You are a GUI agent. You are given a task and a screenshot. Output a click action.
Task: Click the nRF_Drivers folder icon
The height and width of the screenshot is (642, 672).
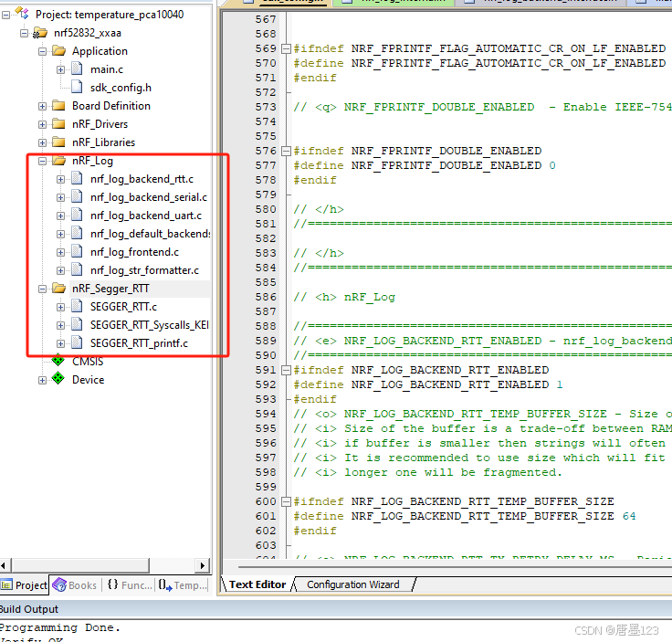[x=58, y=124]
